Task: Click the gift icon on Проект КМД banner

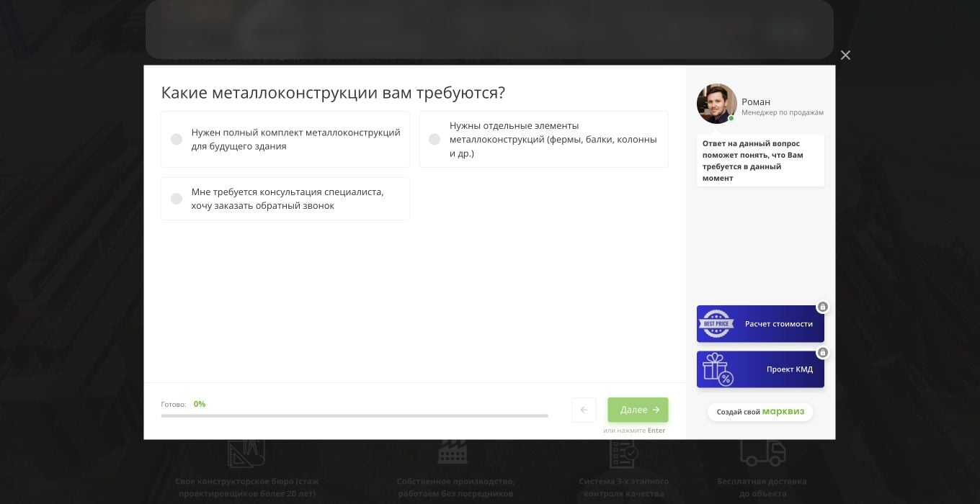Action: [x=716, y=369]
